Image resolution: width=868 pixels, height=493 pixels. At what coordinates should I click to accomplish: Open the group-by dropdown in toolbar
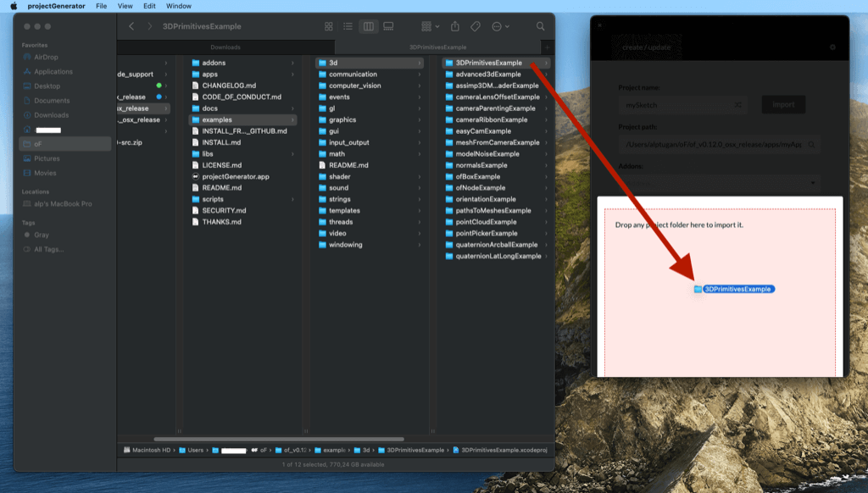(430, 26)
